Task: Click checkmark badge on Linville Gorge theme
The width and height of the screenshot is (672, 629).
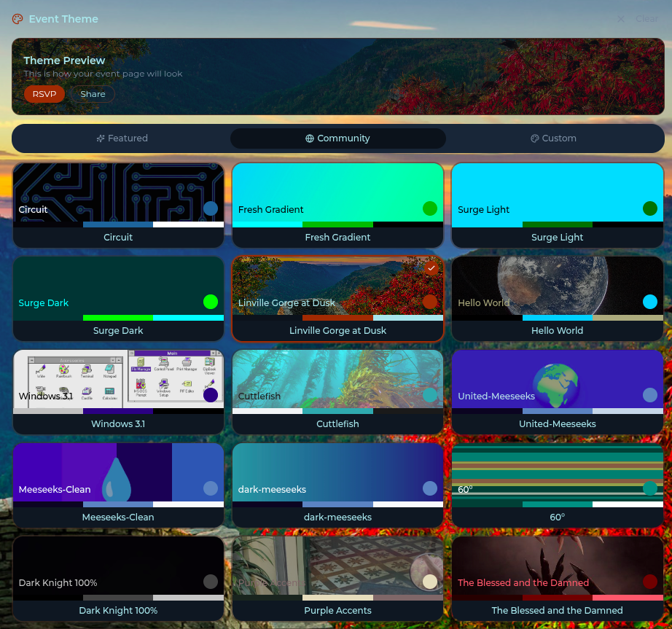Action: coord(431,268)
